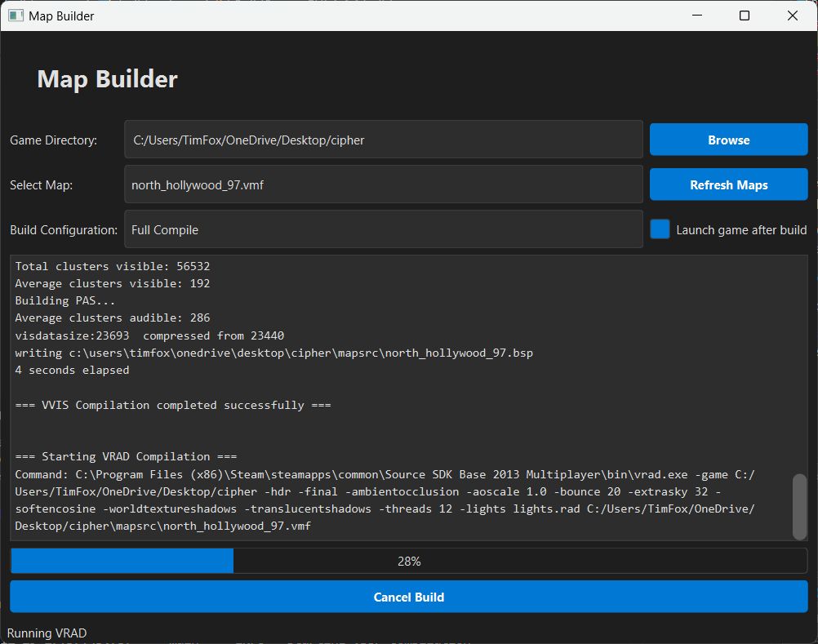The width and height of the screenshot is (818, 644).
Task: Click inside the Game Directory path field
Action: pos(383,140)
